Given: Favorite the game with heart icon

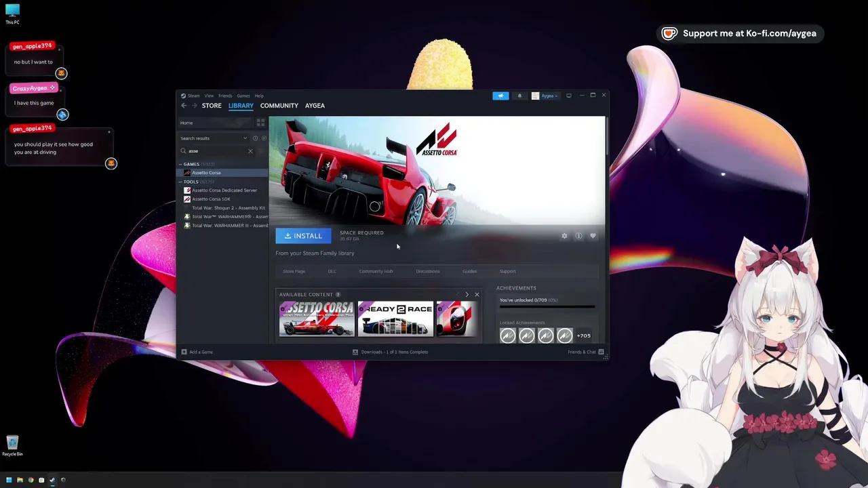Looking at the screenshot, I should 593,236.
